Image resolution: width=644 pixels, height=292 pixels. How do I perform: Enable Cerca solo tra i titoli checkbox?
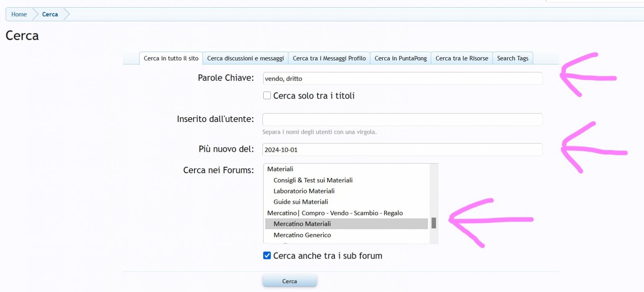point(267,96)
